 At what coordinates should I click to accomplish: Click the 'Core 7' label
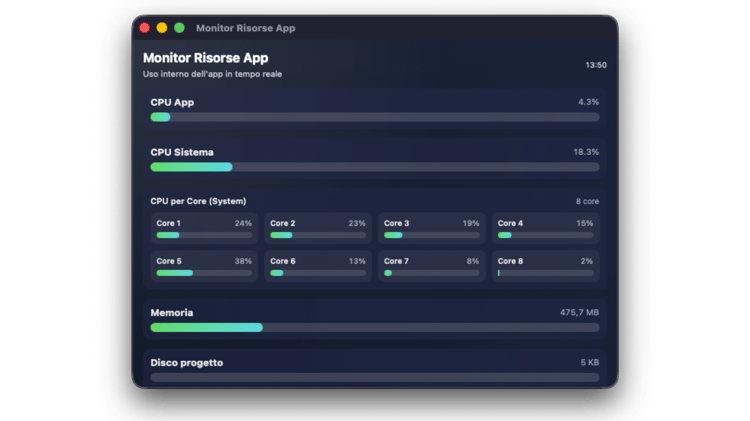coord(396,261)
